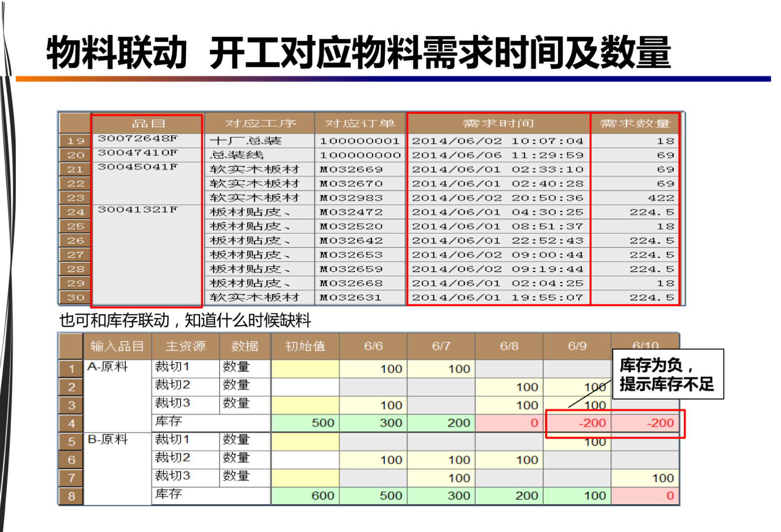Click the 总装线 process cell
This screenshot has width=781, height=532.
point(260,155)
